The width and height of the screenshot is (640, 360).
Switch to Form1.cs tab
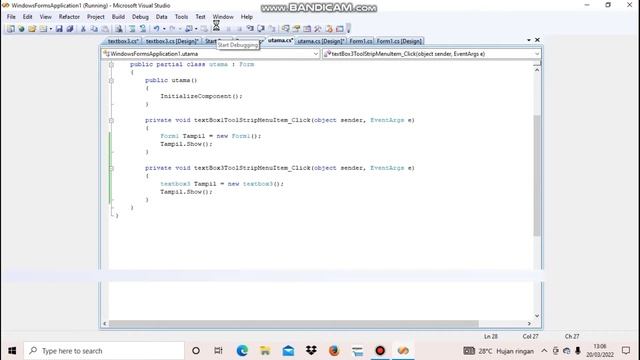pyautogui.click(x=360, y=41)
